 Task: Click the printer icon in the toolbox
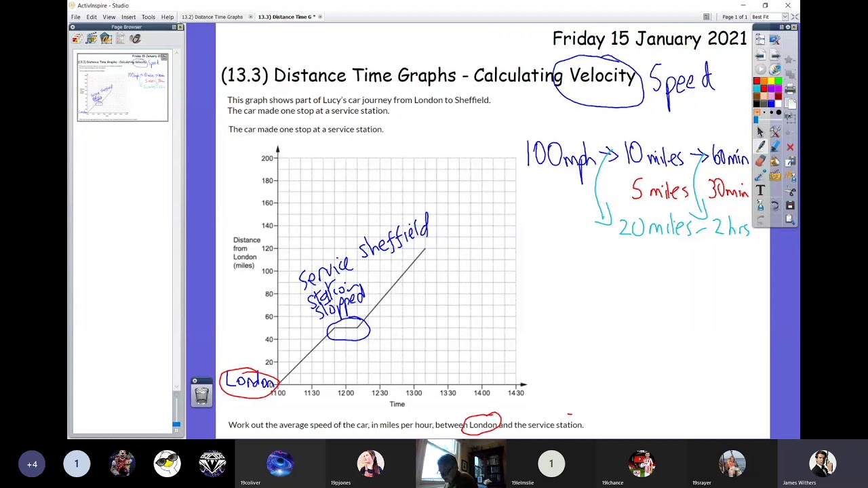790,89
